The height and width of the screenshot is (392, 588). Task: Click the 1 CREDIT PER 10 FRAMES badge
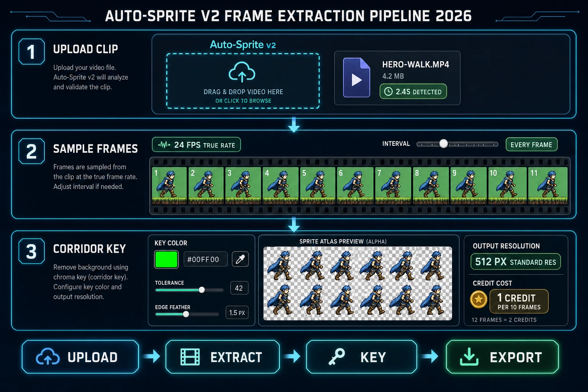pos(519,301)
